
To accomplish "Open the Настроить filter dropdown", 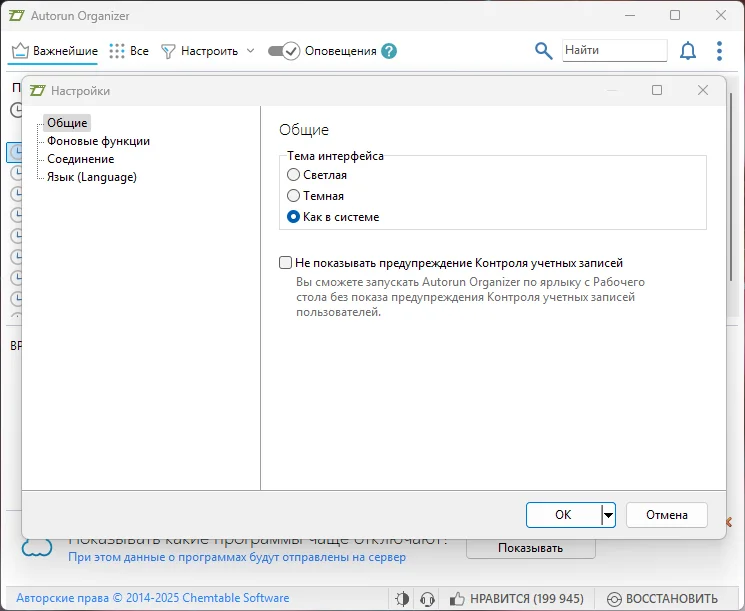I will pos(208,51).
